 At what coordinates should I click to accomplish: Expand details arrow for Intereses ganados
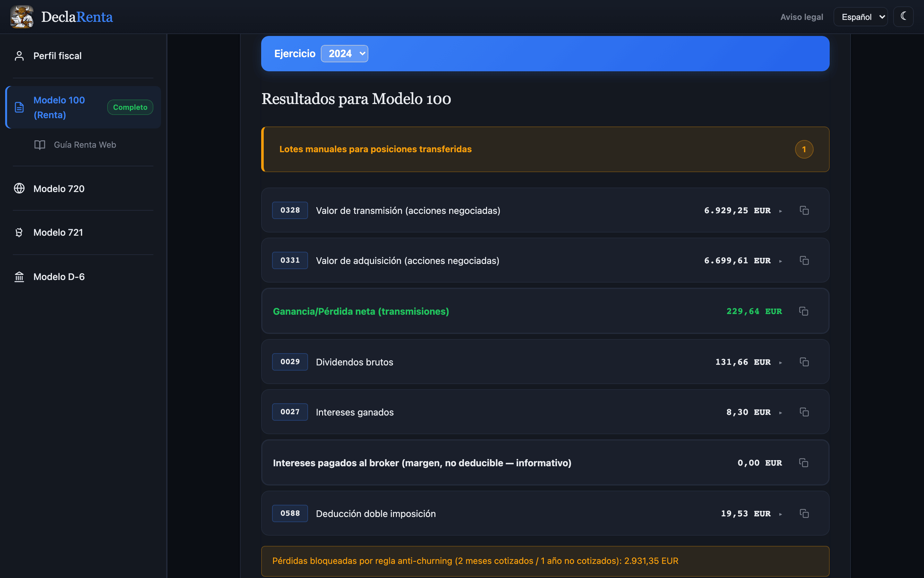(781, 413)
